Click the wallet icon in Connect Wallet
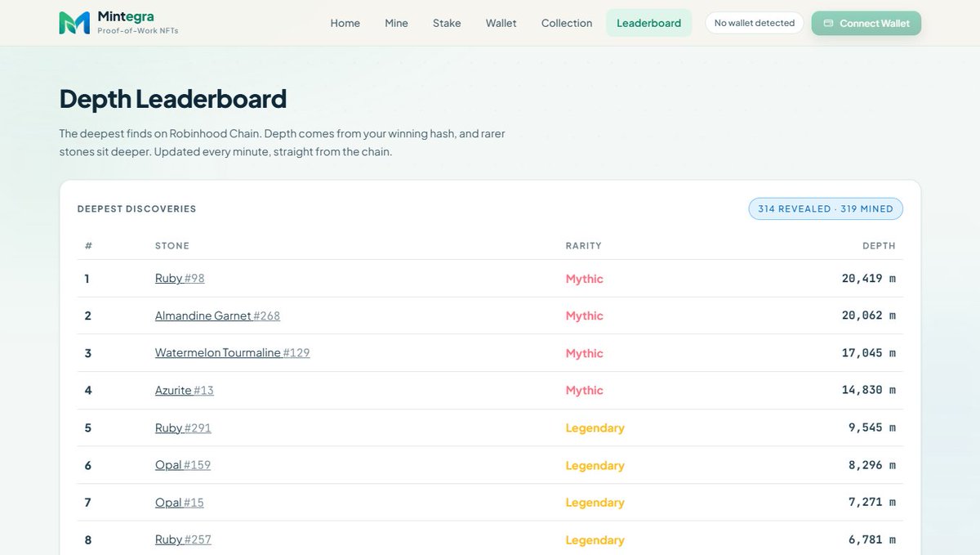 coord(828,23)
